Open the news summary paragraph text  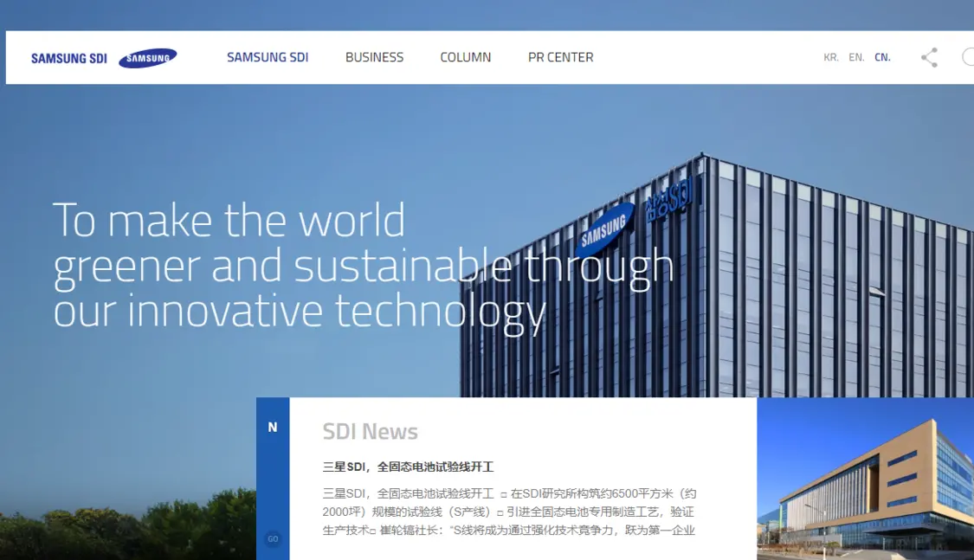click(x=509, y=512)
